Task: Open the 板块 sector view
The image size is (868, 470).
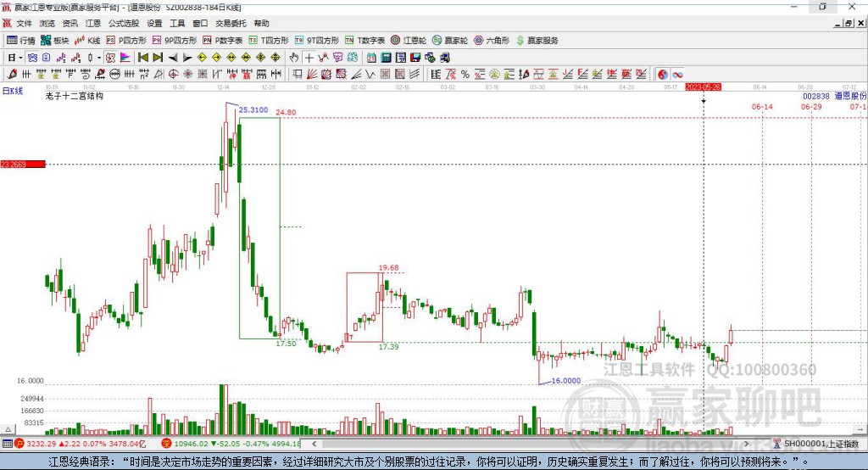Action: tap(54, 41)
